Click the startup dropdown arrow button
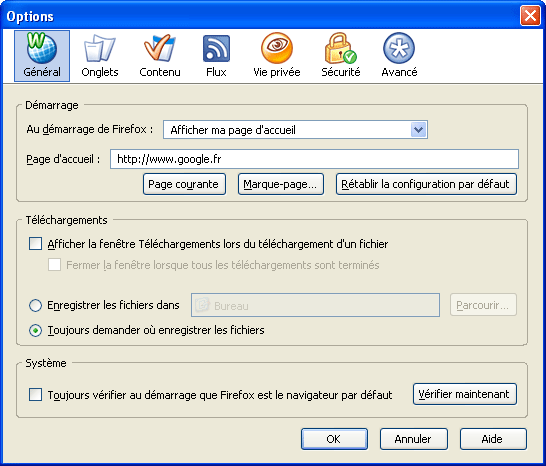 click(x=419, y=130)
